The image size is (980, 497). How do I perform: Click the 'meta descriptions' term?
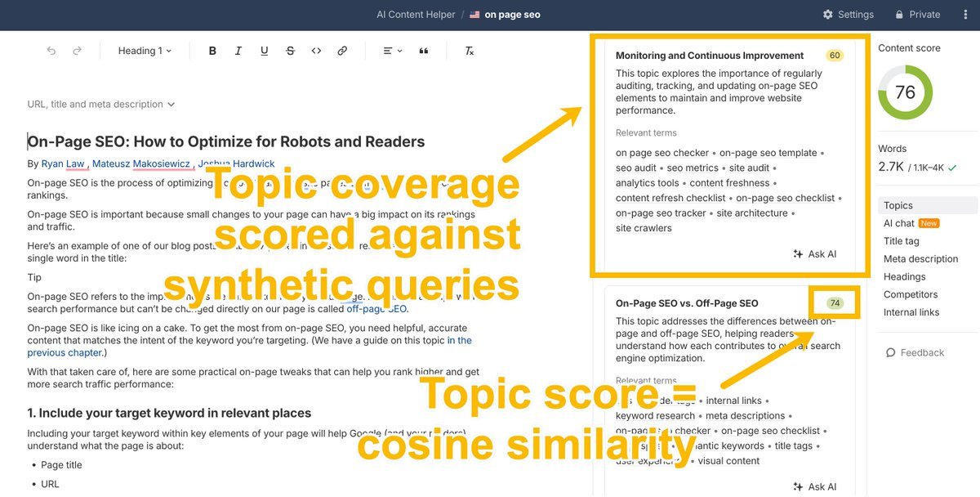coord(746,415)
